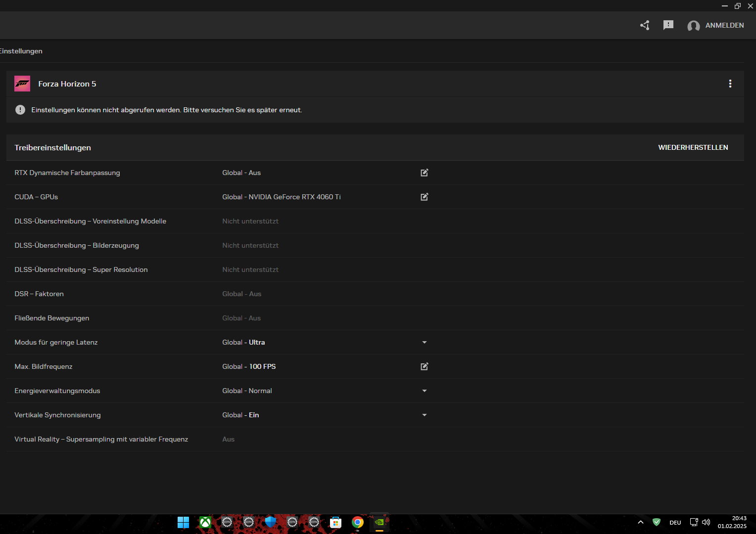Launch the NVIDIA App from the taskbar

[379, 522]
